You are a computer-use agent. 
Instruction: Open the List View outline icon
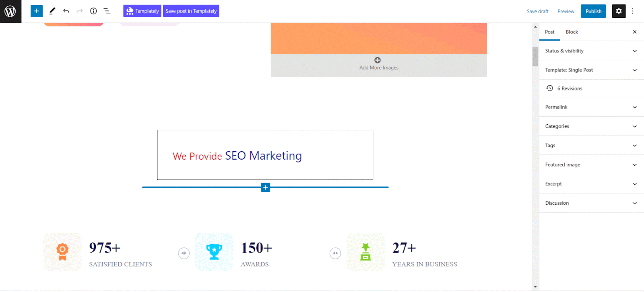click(x=107, y=11)
